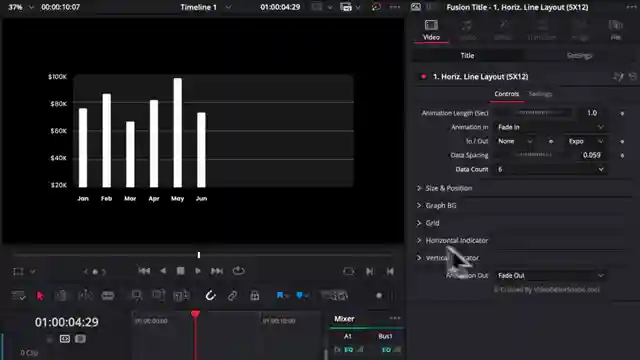The image size is (640, 360).
Task: Toggle Snapping magnet icon
Action: click(x=210, y=296)
